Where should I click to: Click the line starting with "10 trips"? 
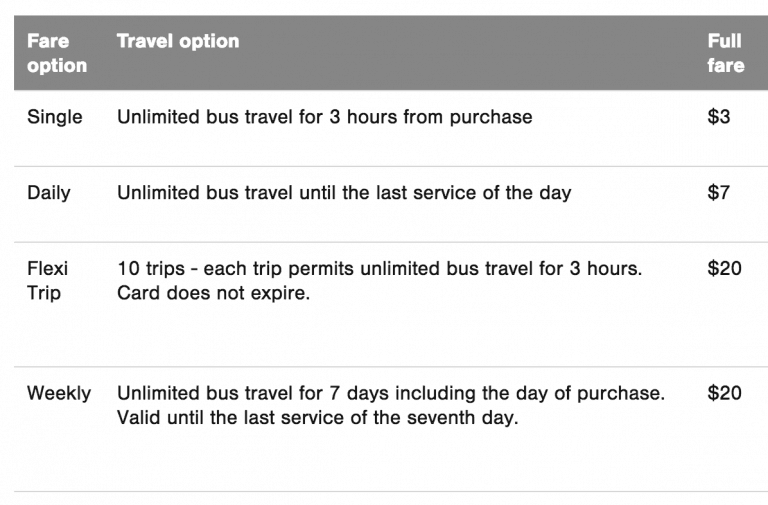point(379,268)
